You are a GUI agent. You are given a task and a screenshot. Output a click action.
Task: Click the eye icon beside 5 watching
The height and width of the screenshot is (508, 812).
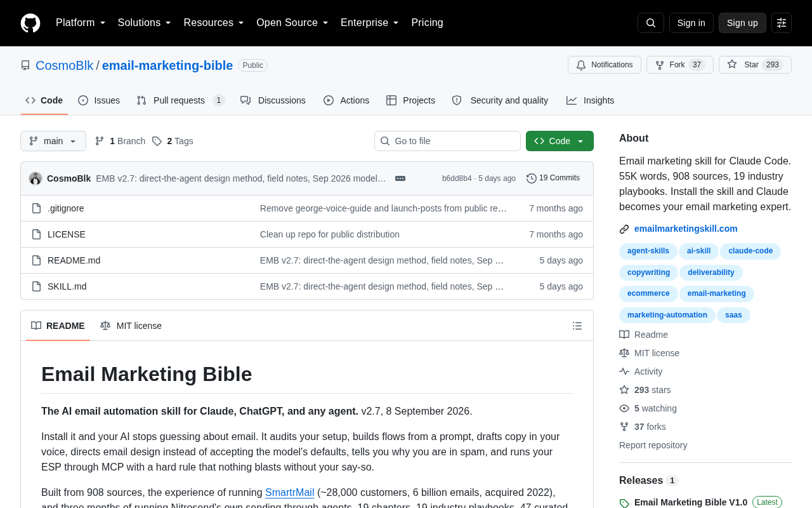pos(624,408)
